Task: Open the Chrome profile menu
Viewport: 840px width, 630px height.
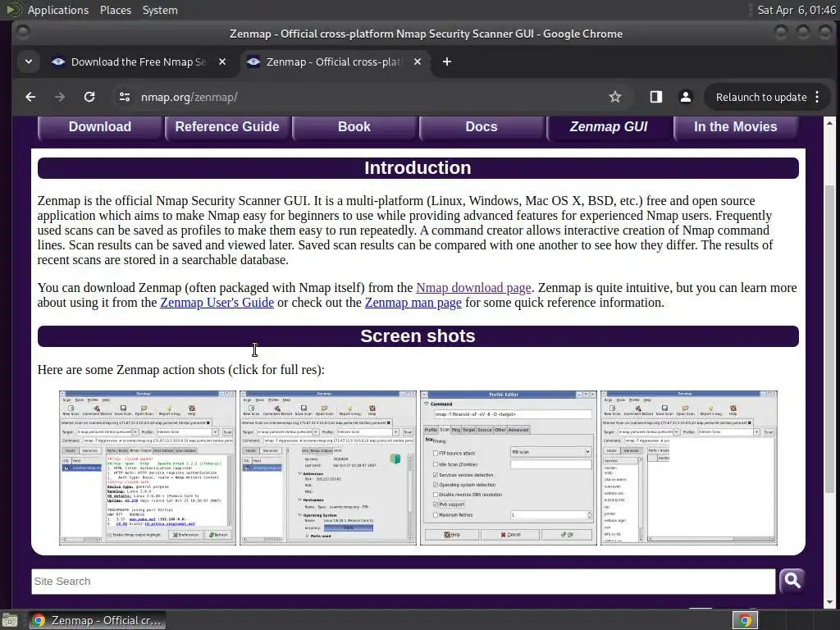Action: (x=685, y=97)
